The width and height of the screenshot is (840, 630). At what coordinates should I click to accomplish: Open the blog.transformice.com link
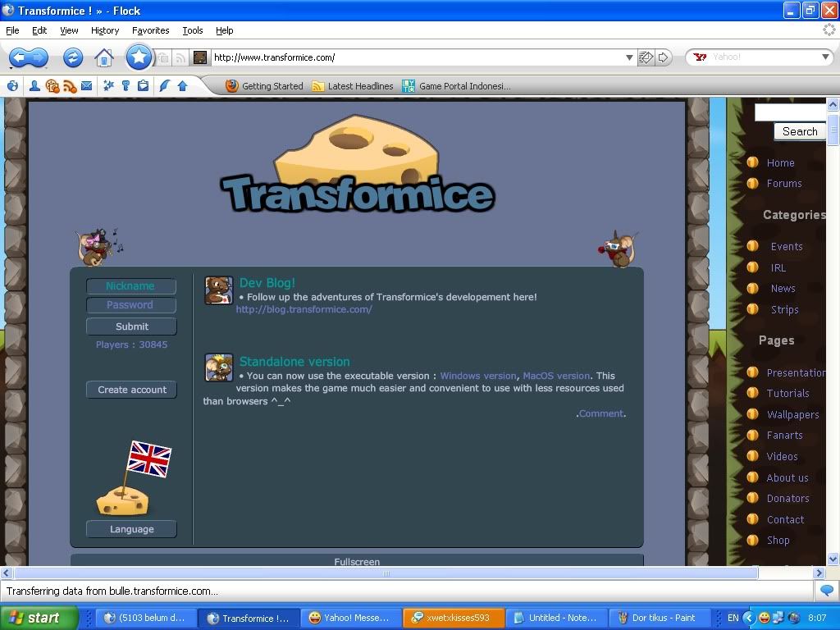click(304, 309)
